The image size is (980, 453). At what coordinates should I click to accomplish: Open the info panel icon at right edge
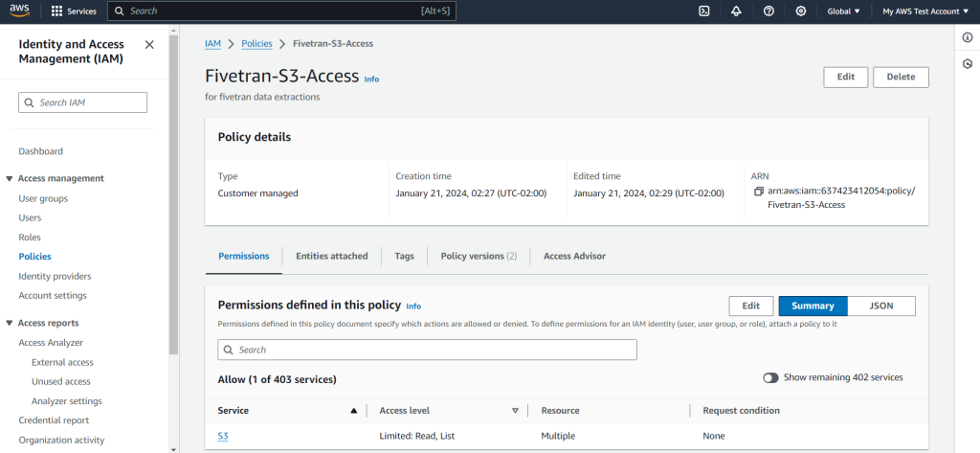point(968,37)
